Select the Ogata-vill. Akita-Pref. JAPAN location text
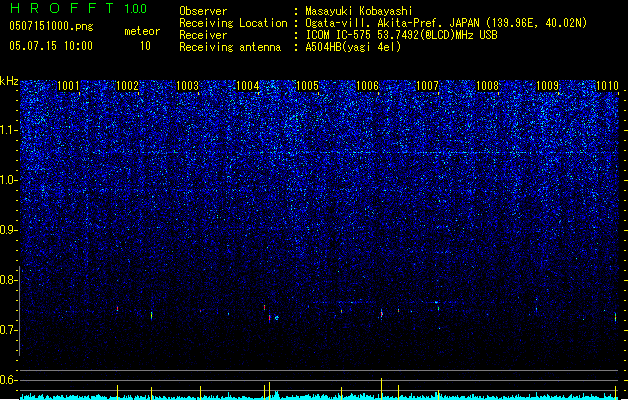The height and width of the screenshot is (400, 629). [446, 23]
